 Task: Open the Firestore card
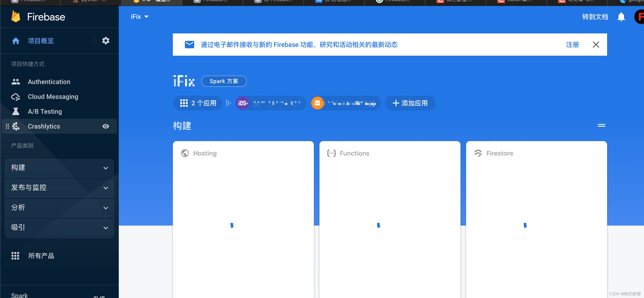click(x=536, y=153)
